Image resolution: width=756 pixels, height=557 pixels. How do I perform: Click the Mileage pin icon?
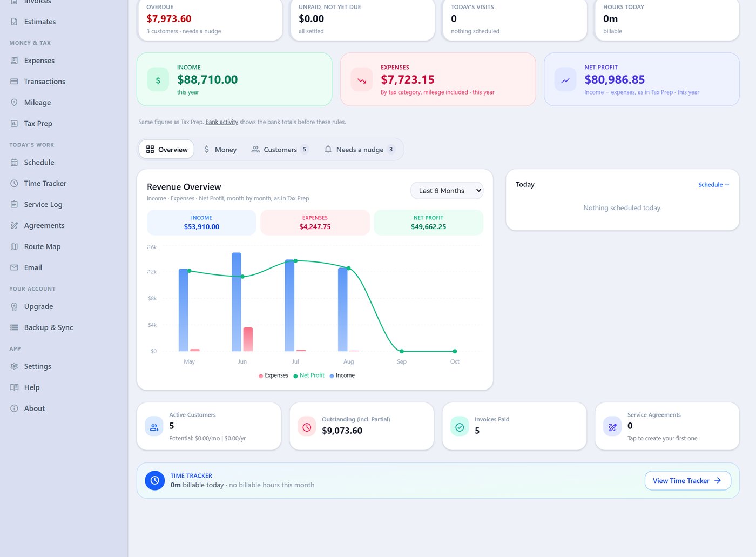(14, 103)
